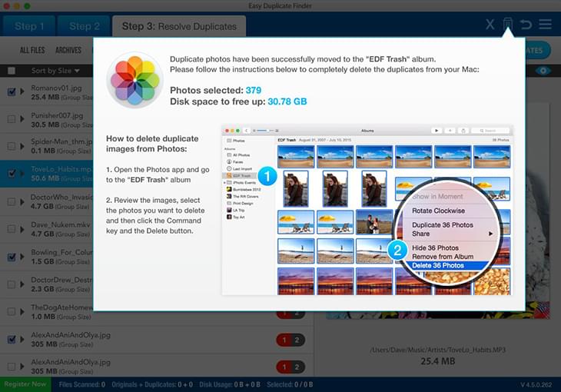
Task: Click the search field in the Photos illustration
Action: coord(490,131)
